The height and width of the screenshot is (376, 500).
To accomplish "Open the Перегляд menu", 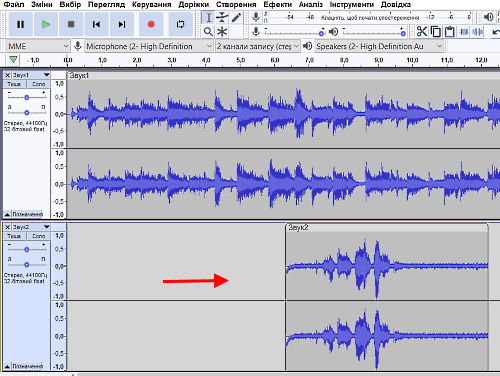I will [106, 5].
